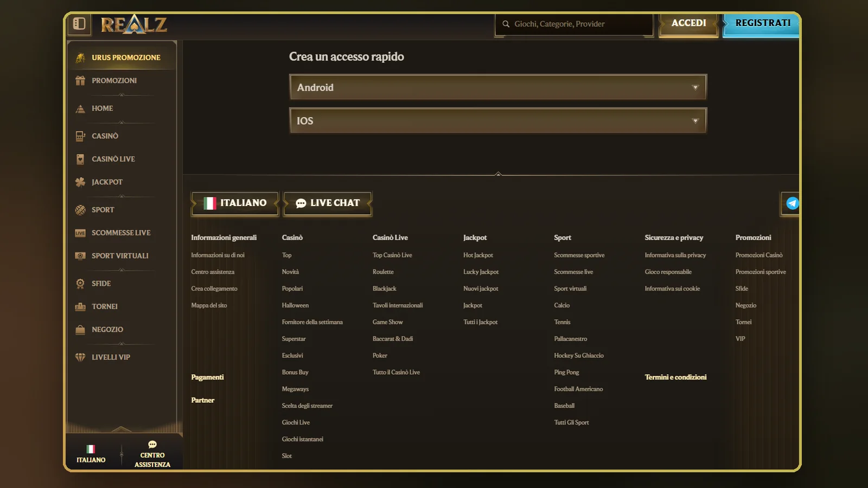This screenshot has height=488, width=868.
Task: Click the LIVE badge icon for Scommesse Live
Action: click(80, 233)
